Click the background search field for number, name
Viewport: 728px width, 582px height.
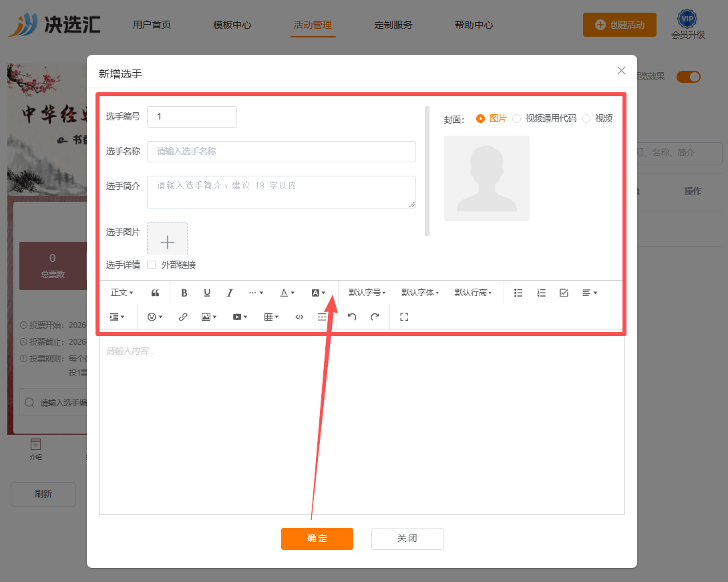point(679,153)
